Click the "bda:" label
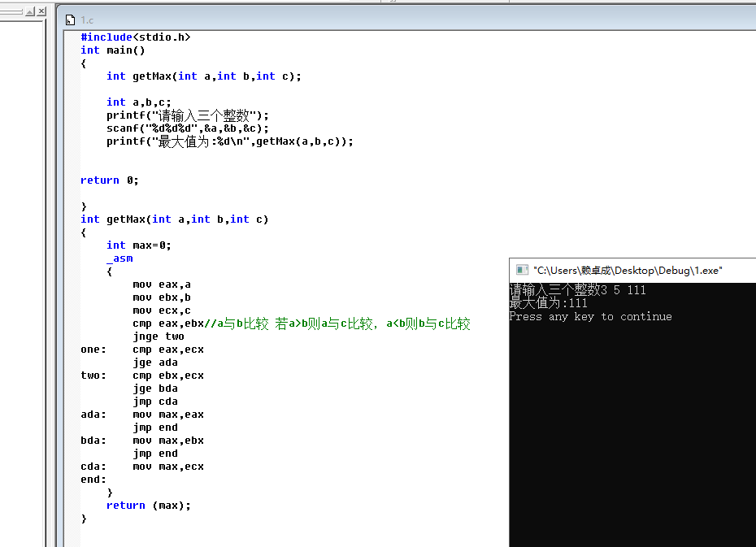756x547 pixels. click(x=93, y=441)
